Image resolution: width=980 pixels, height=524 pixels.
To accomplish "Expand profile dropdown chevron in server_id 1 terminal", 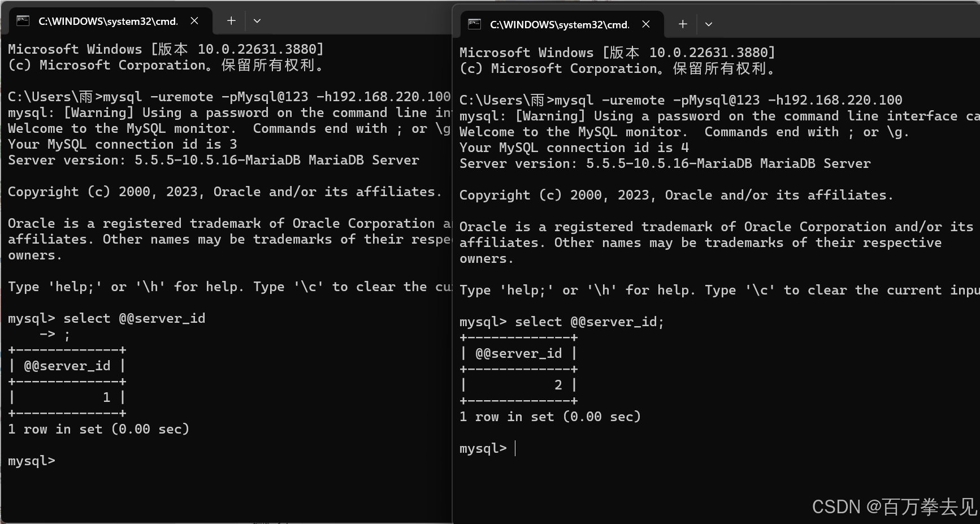I will coord(257,21).
